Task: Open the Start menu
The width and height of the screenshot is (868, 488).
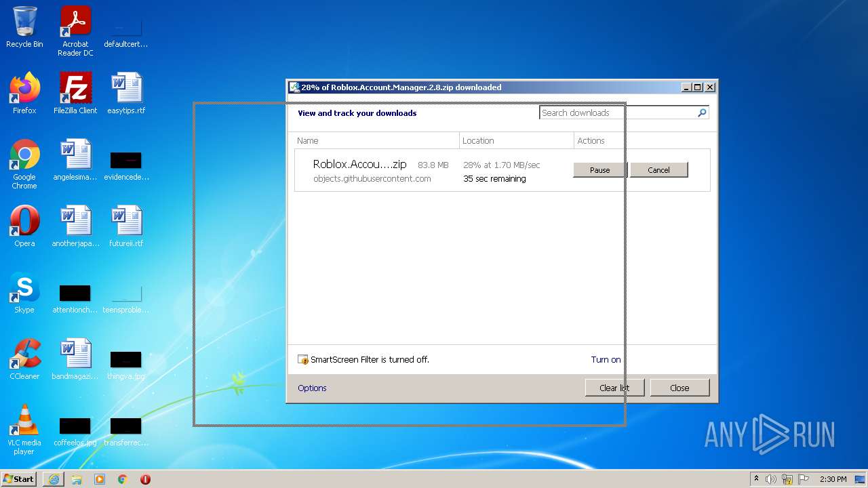Action: pyautogui.click(x=19, y=479)
